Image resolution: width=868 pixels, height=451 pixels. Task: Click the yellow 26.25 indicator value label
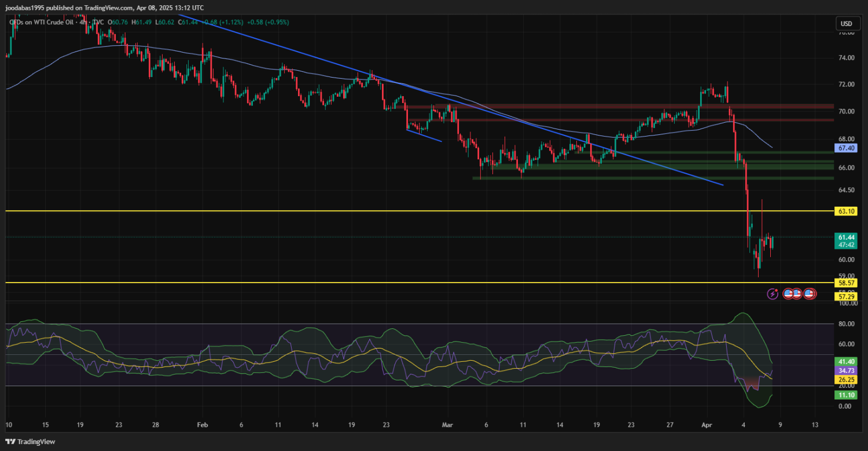(846, 380)
